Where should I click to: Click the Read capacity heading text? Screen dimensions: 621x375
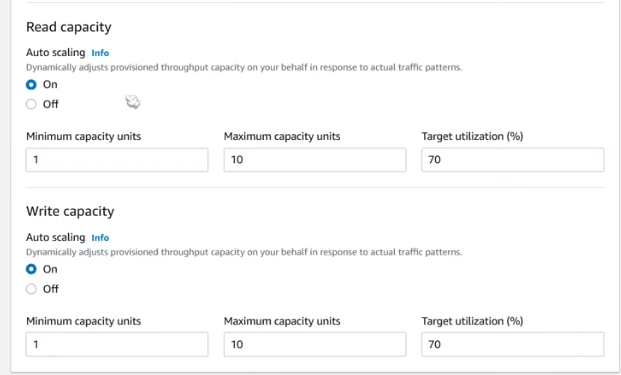coord(69,27)
